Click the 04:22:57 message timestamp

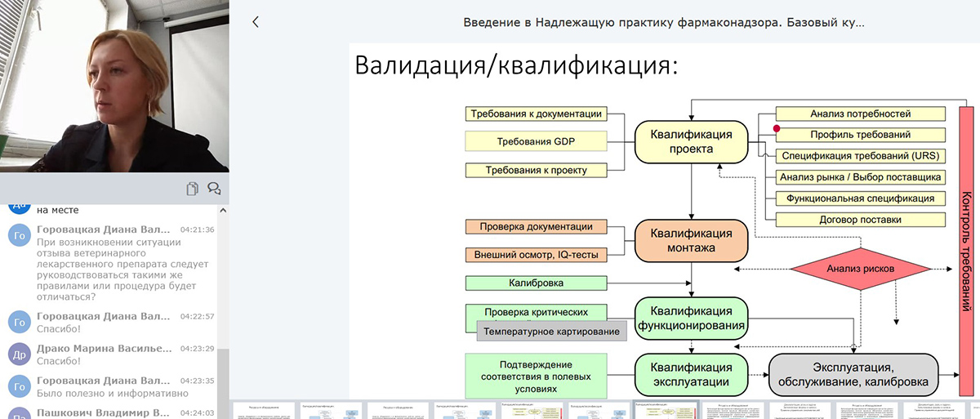pos(197,316)
